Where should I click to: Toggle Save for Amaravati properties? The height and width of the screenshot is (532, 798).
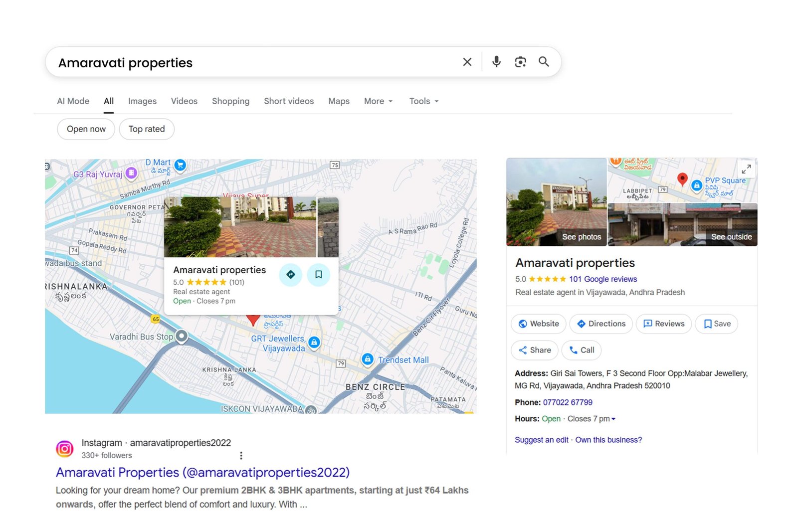pyautogui.click(x=716, y=324)
